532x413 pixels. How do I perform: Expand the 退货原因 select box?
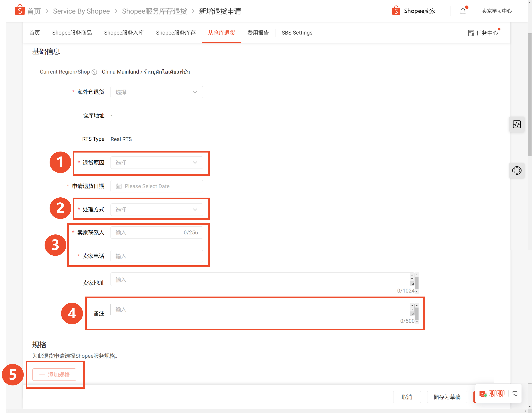[x=157, y=162]
